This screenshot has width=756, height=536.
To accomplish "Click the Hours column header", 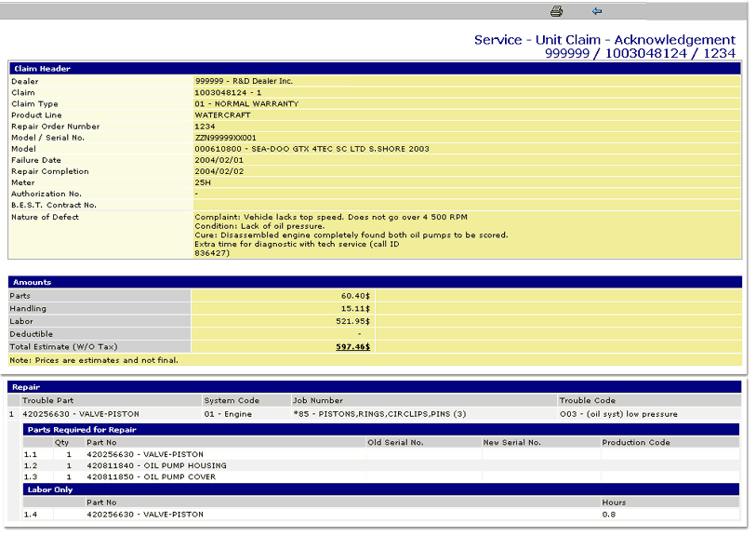I will (x=614, y=502).
